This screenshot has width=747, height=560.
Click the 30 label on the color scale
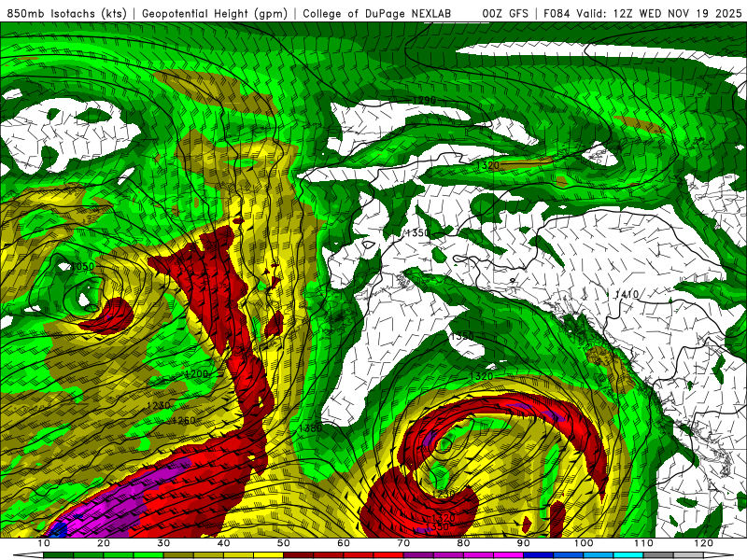pos(163,543)
